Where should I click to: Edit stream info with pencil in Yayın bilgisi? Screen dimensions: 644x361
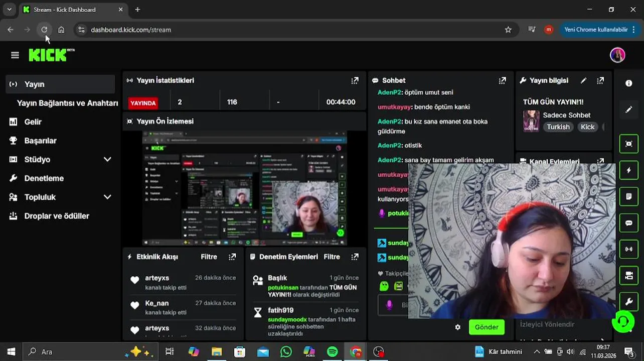click(x=584, y=80)
